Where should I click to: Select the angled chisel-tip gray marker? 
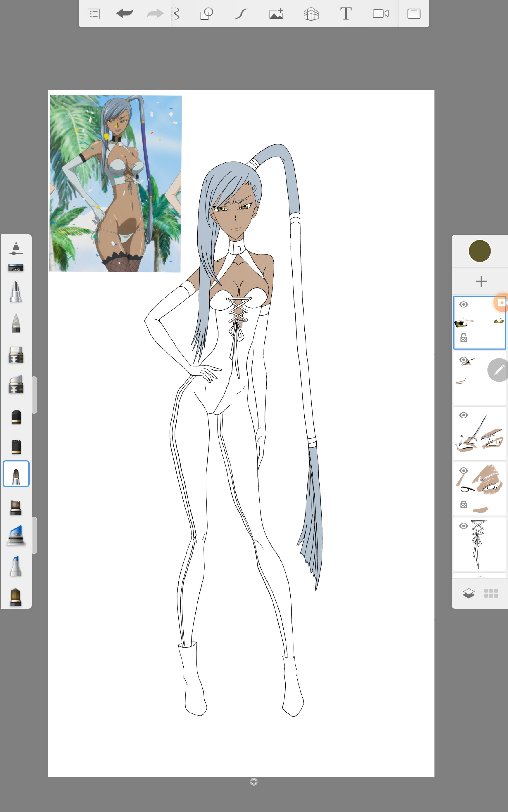pyautogui.click(x=16, y=384)
